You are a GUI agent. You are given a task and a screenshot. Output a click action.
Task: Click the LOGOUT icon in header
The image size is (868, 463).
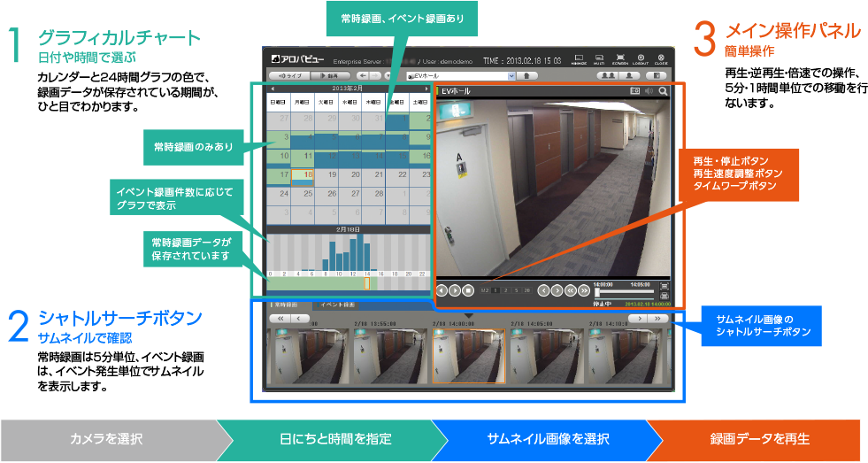pyautogui.click(x=641, y=59)
